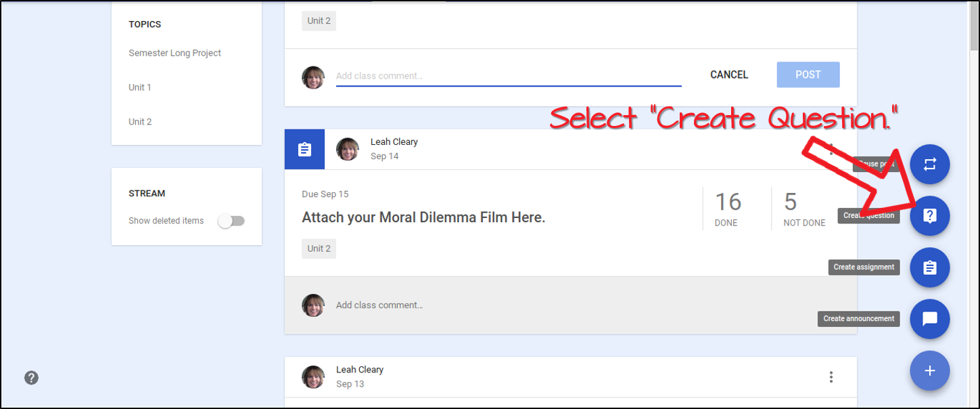Image resolution: width=980 pixels, height=409 pixels.
Task: Open Attach your Moral Dilemma Film assignment
Action: click(x=423, y=217)
